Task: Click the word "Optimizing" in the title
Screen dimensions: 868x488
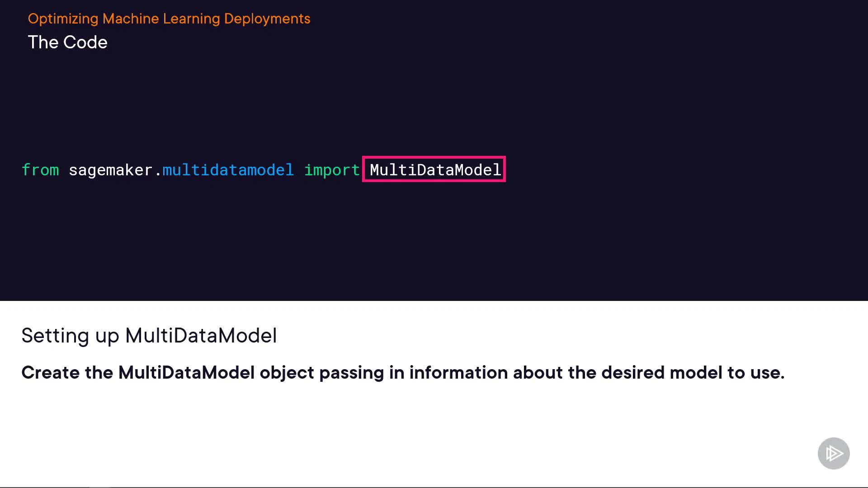Action: click(63, 19)
